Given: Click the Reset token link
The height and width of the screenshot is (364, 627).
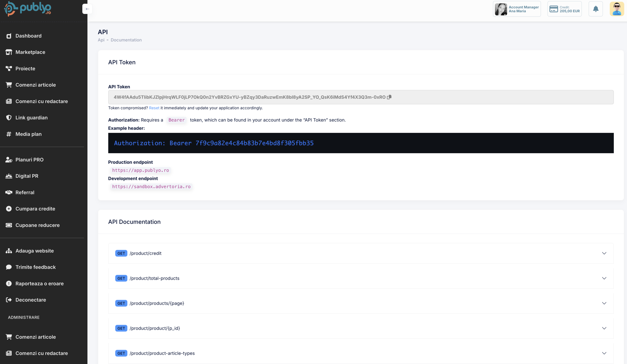Looking at the screenshot, I should (154, 108).
